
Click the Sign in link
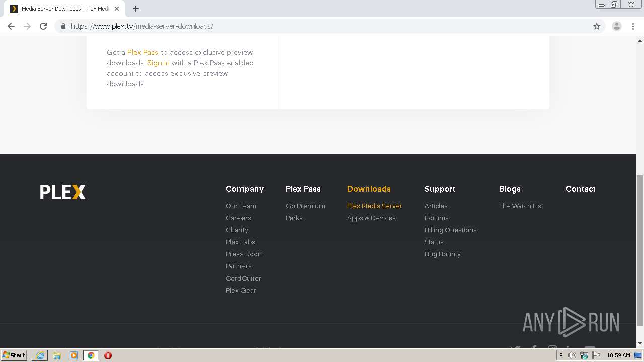158,63
